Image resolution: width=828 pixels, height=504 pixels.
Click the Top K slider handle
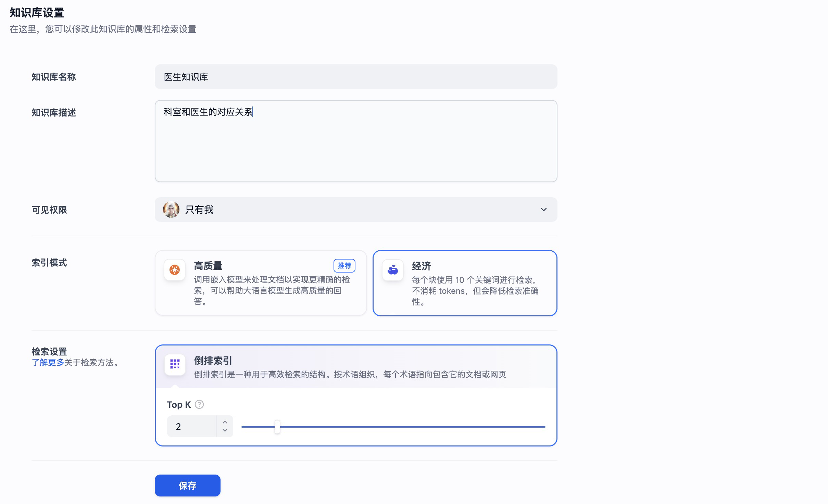click(x=277, y=427)
